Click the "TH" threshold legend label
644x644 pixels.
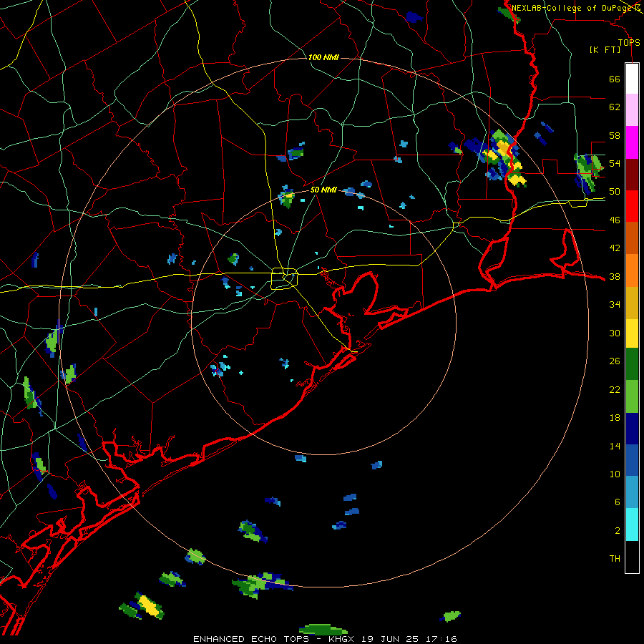615,559
